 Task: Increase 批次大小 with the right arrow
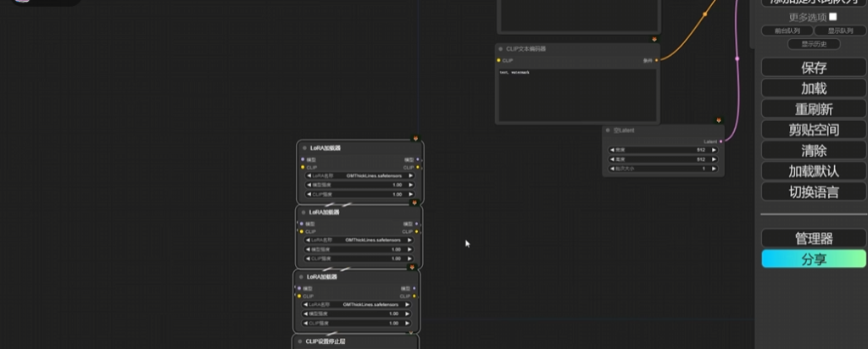(714, 169)
